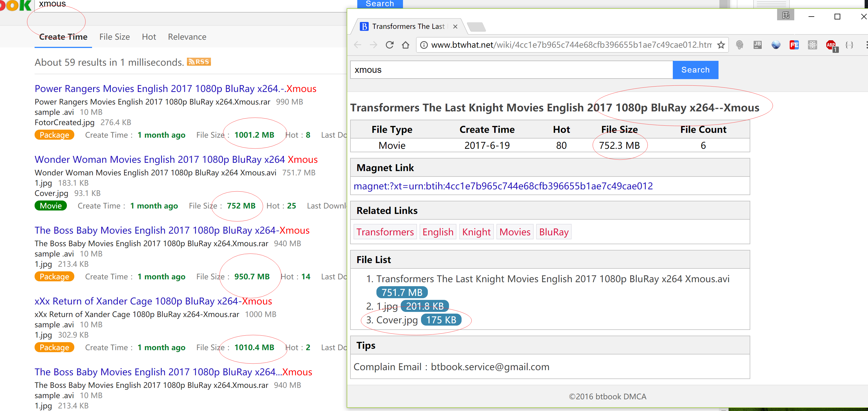
Task: Open the Movies related link
Action: 514,232
